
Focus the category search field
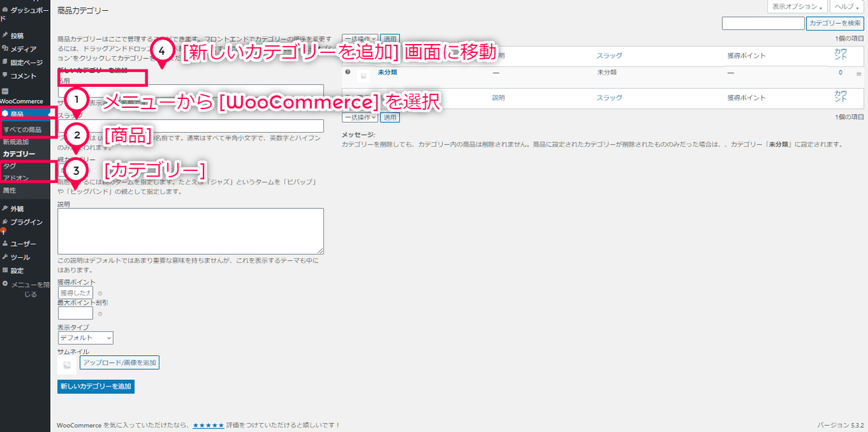[762, 24]
